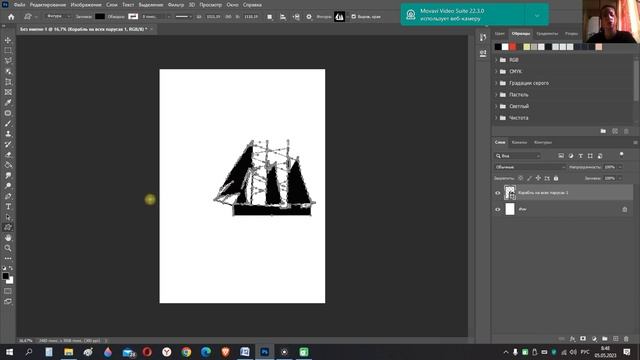Select the Path Selection arrow tool
The width and height of the screenshot is (640, 360).
(x=8, y=217)
